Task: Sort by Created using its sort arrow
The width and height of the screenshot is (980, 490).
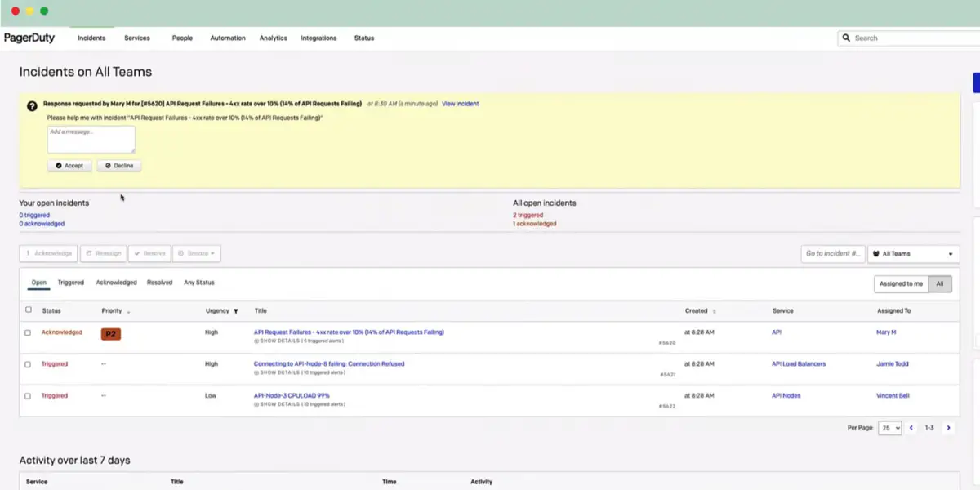Action: 715,311
